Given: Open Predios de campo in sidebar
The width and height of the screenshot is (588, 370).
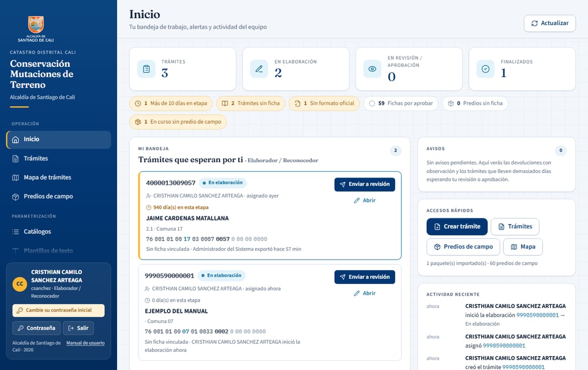Looking at the screenshot, I should pyautogui.click(x=58, y=196).
